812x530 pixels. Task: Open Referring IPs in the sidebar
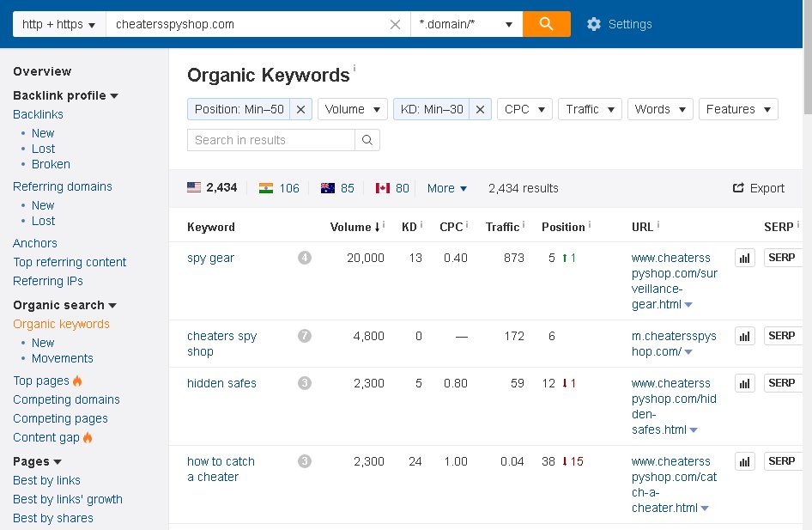click(x=48, y=281)
